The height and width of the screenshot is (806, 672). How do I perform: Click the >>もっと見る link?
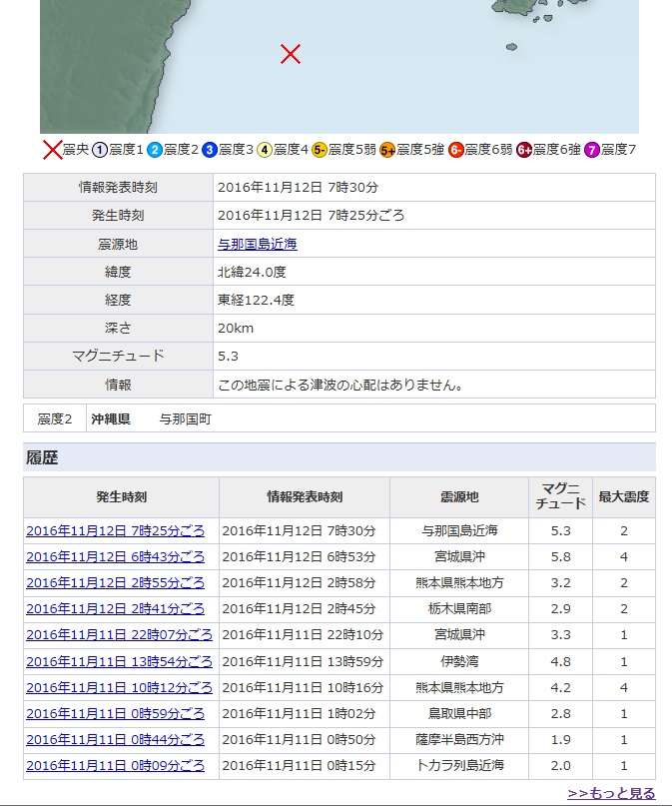click(x=611, y=793)
